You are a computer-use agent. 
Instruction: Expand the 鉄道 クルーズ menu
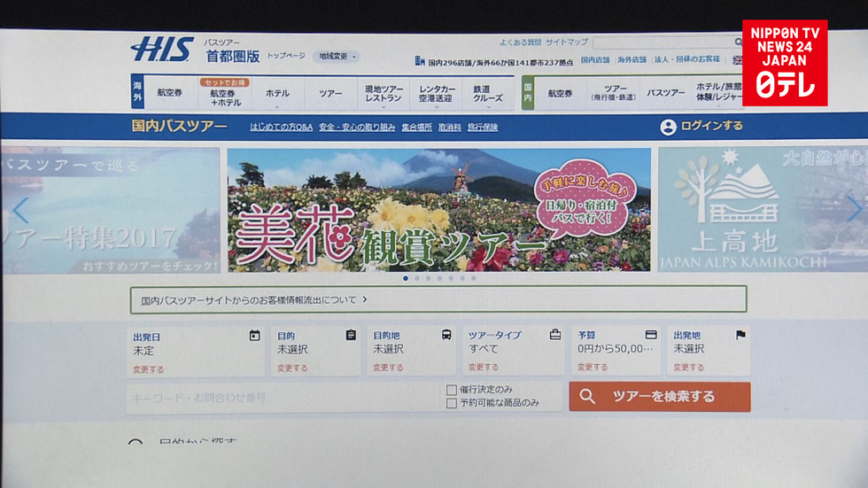tap(488, 94)
